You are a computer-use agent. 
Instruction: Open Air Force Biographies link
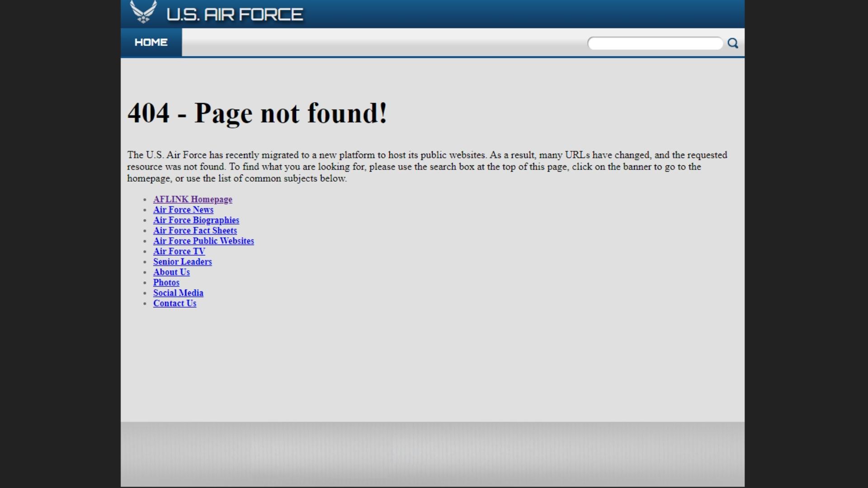pos(196,220)
